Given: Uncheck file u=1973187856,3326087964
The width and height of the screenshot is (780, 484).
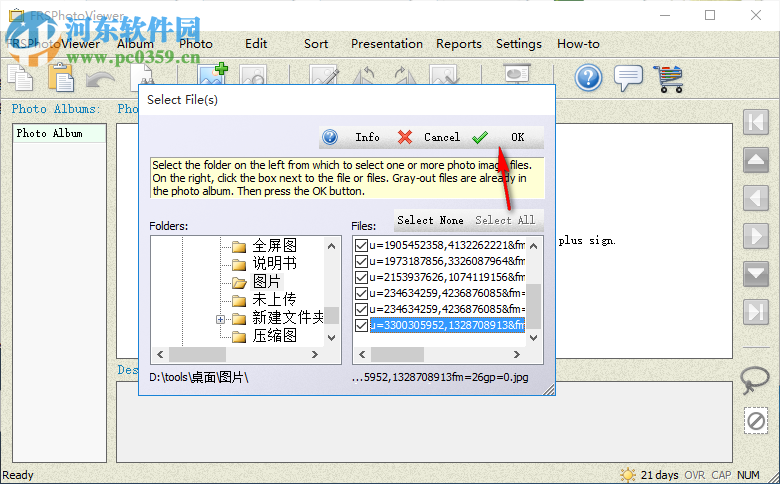Looking at the screenshot, I should tap(362, 261).
